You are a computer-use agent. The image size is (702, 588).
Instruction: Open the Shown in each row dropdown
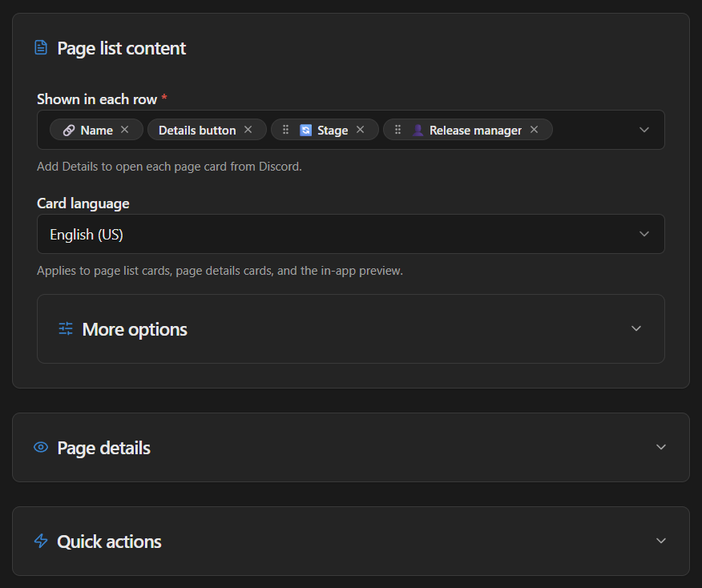tap(643, 130)
